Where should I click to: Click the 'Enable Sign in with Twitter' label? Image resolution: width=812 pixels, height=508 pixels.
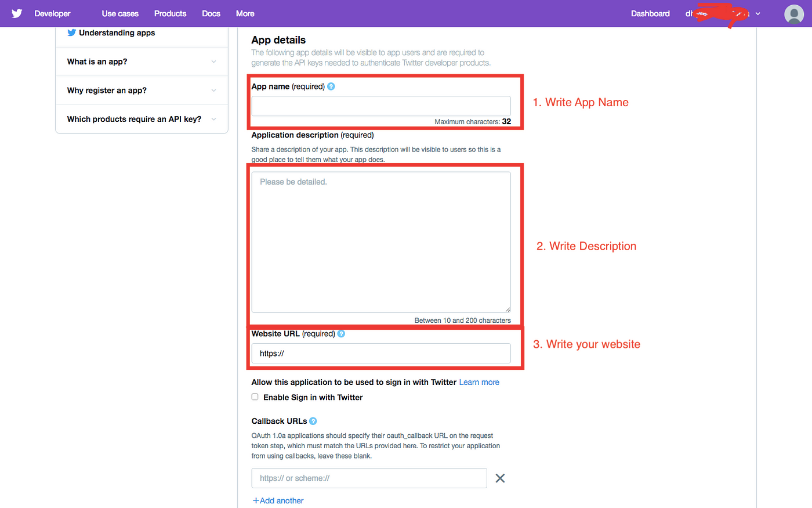point(313,397)
